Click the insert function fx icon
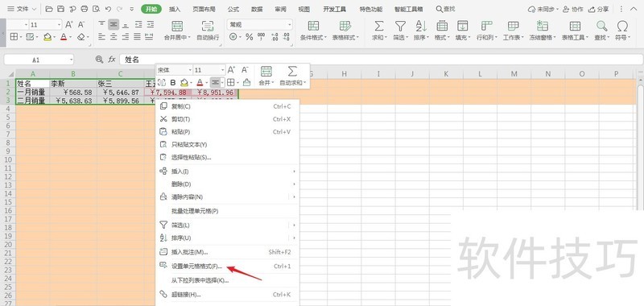644x306 pixels. pyautogui.click(x=112, y=60)
